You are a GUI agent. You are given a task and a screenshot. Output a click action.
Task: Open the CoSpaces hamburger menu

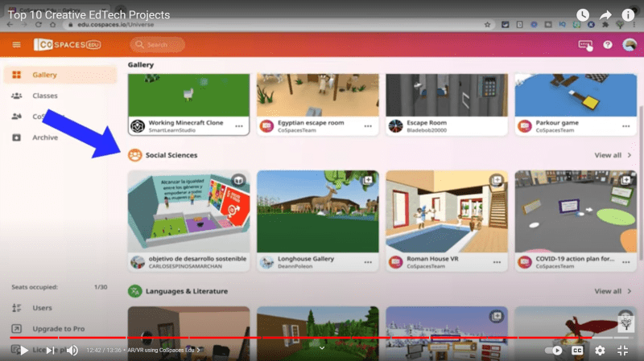(16, 45)
